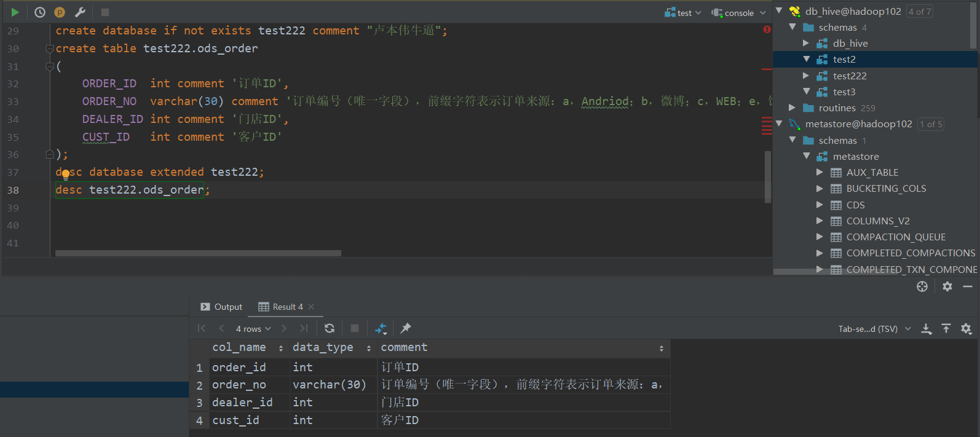
Task: Export result data with the download icon
Action: coord(927,329)
